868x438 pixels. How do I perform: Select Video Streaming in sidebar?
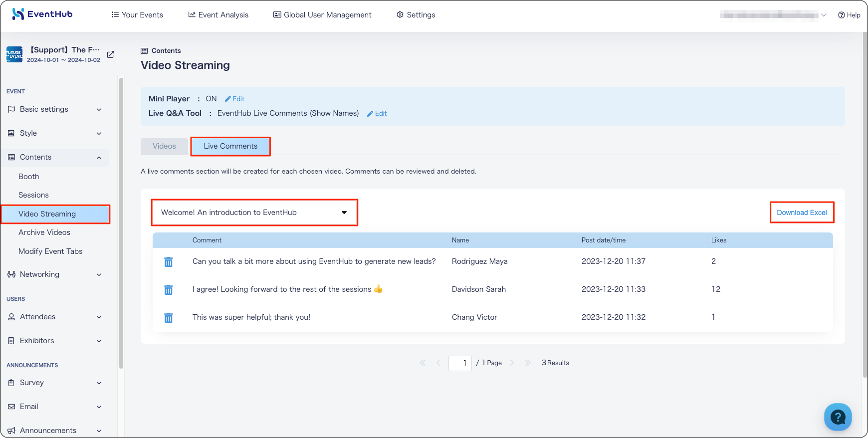(55, 214)
